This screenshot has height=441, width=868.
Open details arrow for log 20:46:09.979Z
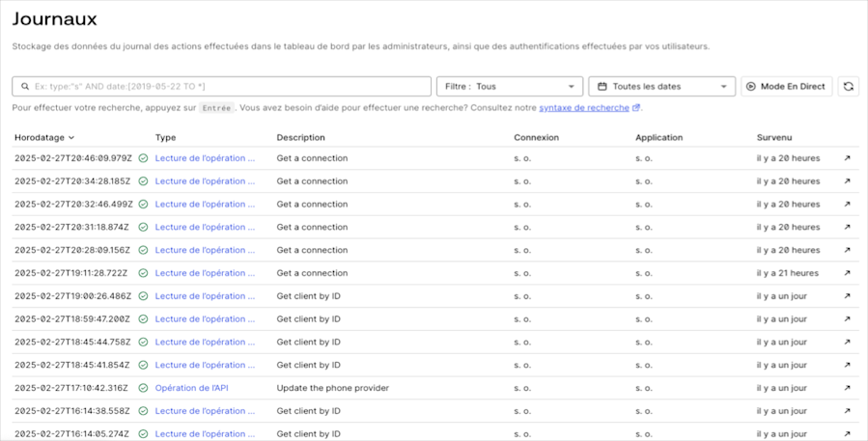point(847,158)
